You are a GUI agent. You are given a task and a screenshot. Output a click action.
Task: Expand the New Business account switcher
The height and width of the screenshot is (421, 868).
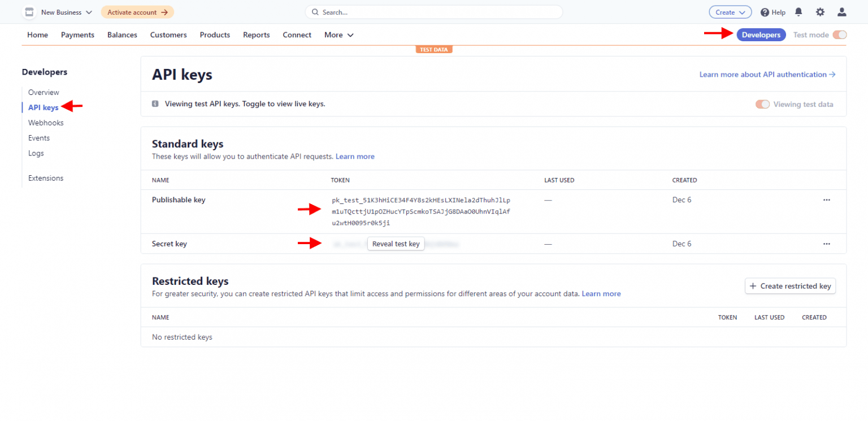point(66,12)
